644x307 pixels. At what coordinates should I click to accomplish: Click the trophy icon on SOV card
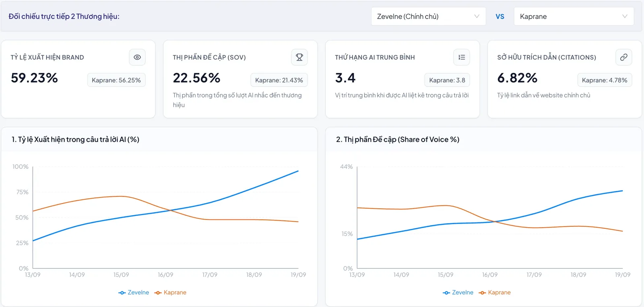click(x=299, y=57)
